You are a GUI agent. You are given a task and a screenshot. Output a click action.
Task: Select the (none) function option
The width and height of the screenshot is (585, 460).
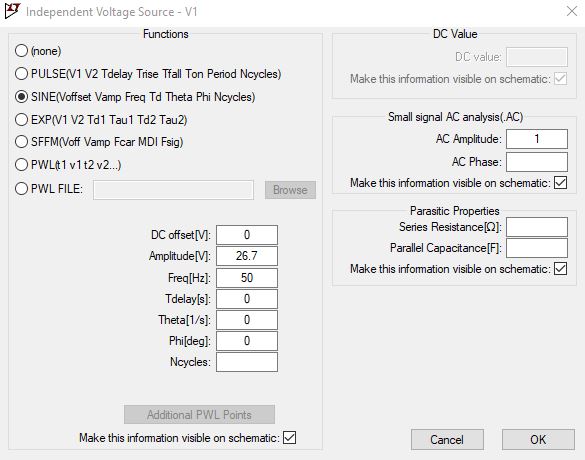pos(21,51)
